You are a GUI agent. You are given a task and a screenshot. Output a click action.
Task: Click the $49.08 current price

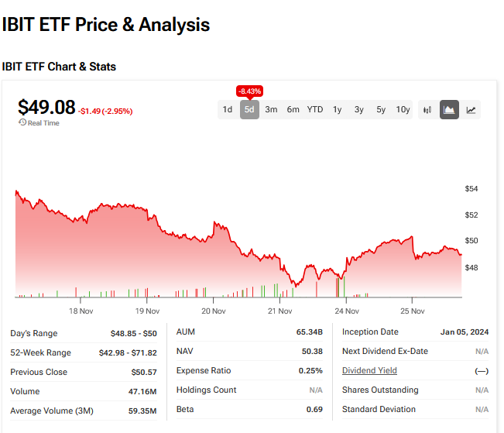(46, 107)
